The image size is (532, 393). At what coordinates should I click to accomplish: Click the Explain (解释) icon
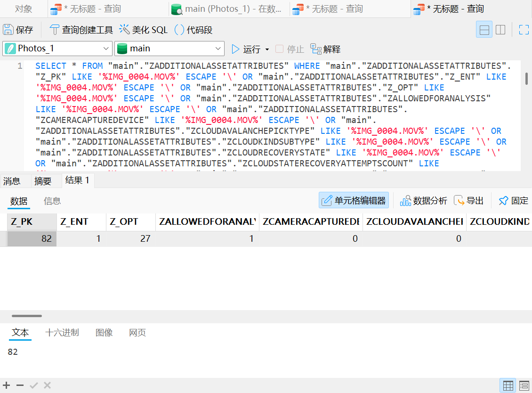[x=316, y=49]
